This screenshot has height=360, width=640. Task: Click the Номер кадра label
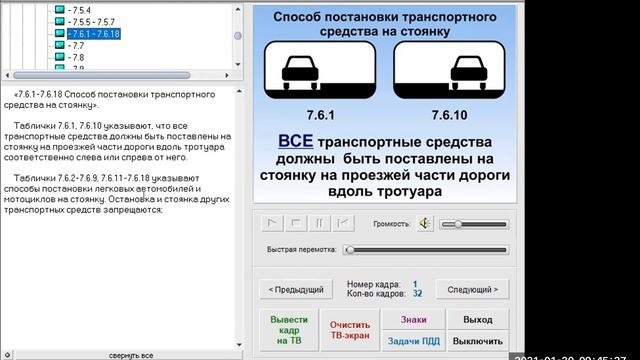(x=373, y=284)
